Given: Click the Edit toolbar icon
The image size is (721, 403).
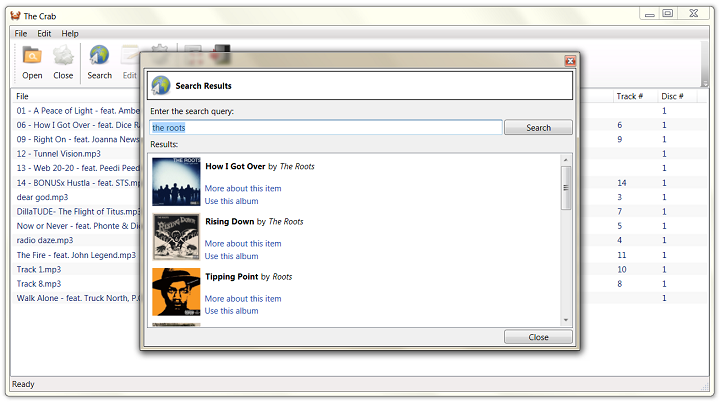Looking at the screenshot, I should pyautogui.click(x=129, y=56).
